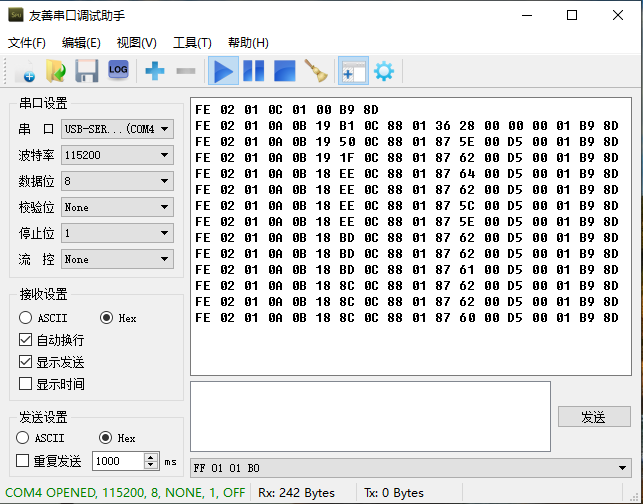This screenshot has height=504, width=643.
Task: Expand the 流控 None dropdown
Action: (x=117, y=259)
